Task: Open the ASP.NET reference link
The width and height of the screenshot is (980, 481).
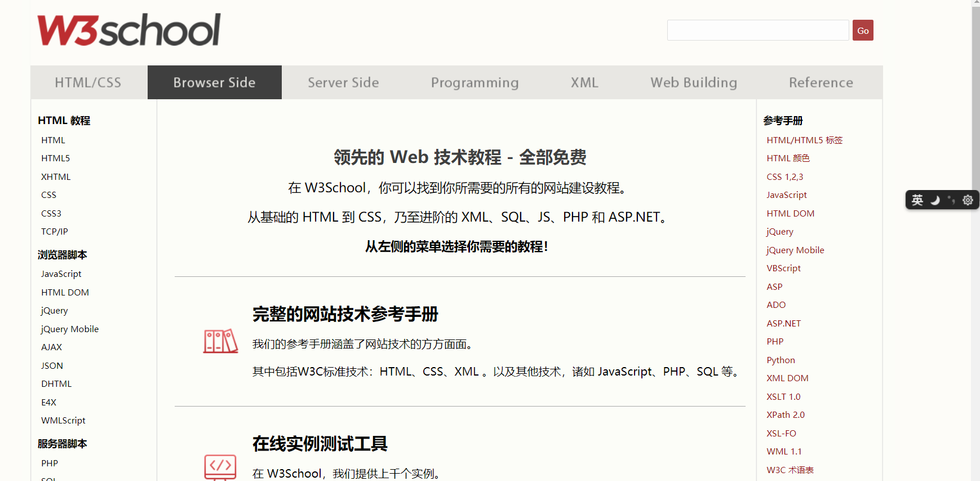Action: click(783, 323)
